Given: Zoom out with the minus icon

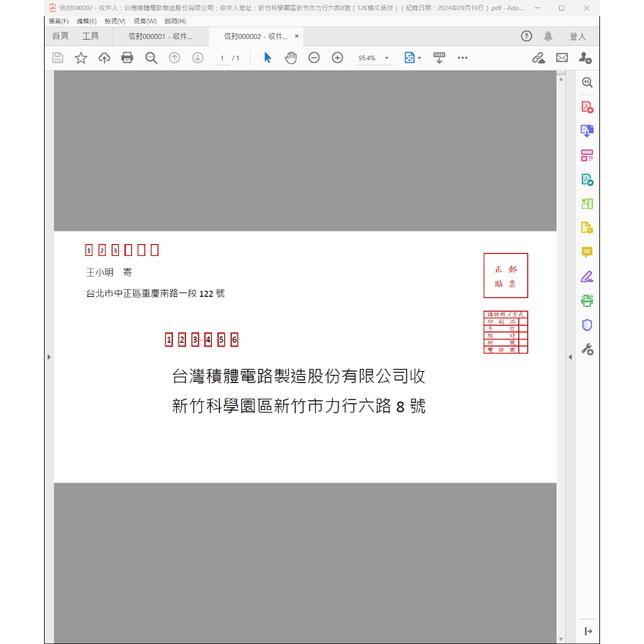Looking at the screenshot, I should pos(314,58).
